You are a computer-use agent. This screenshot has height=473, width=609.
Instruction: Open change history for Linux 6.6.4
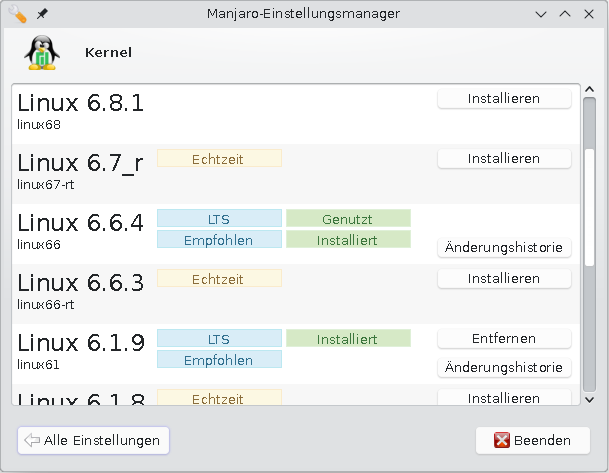point(504,248)
